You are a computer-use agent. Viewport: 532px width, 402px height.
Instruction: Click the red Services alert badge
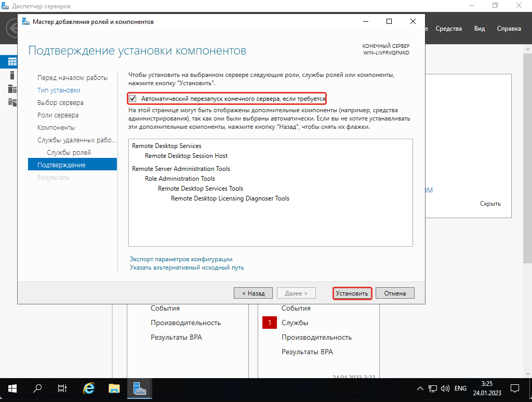click(x=270, y=323)
